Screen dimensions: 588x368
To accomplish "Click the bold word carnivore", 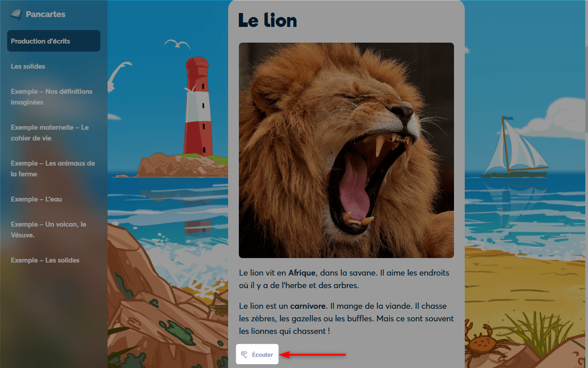I will click(x=308, y=306).
